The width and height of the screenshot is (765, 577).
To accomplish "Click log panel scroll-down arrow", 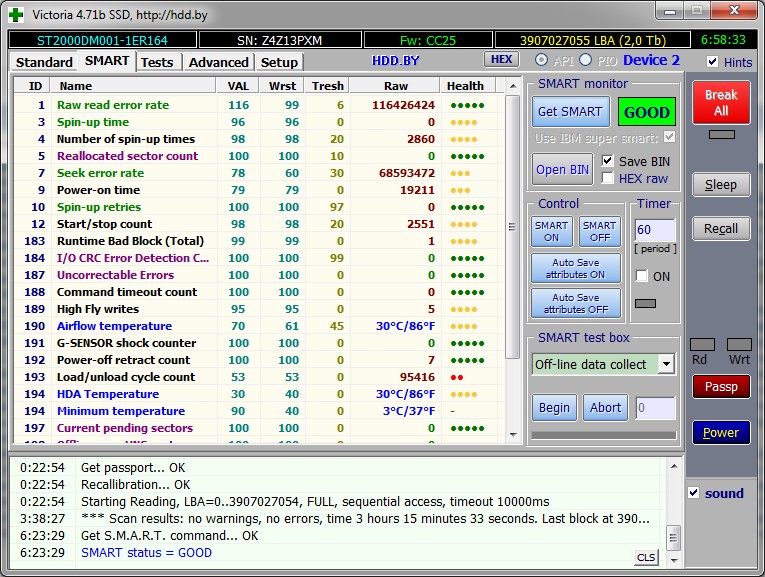I will 674,560.
